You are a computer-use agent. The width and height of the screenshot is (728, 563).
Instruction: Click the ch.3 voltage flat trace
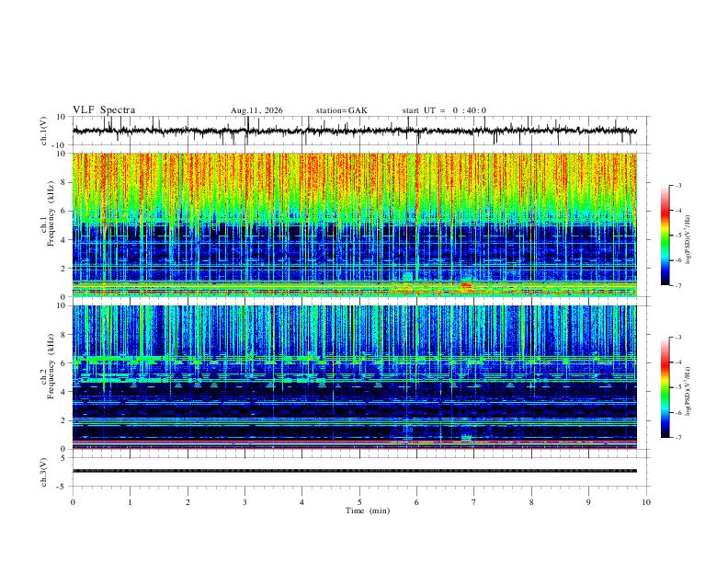354,471
